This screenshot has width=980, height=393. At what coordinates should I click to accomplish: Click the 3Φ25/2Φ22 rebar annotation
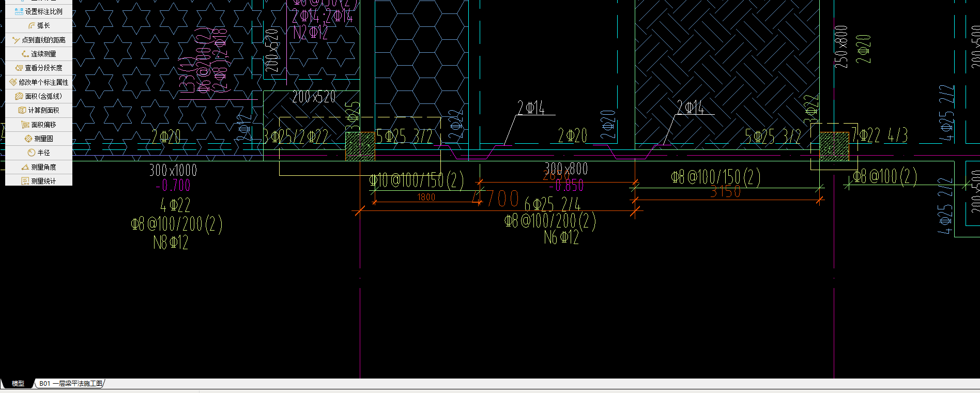(296, 137)
